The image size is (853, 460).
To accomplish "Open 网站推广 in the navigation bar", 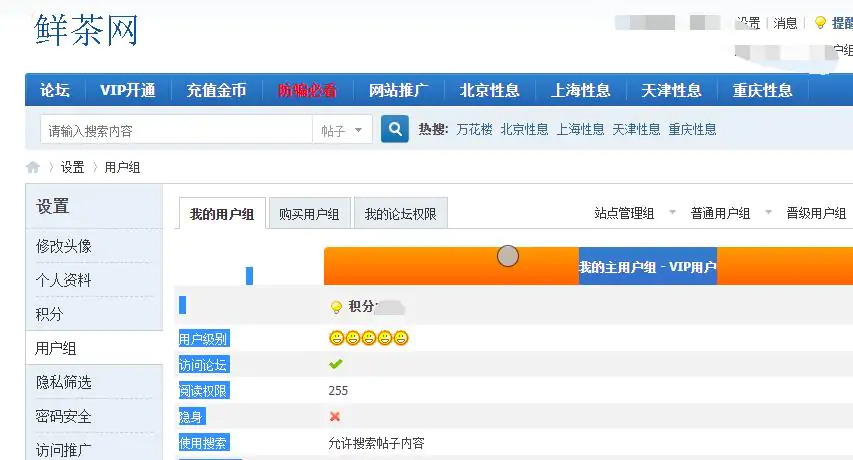I will tap(399, 90).
